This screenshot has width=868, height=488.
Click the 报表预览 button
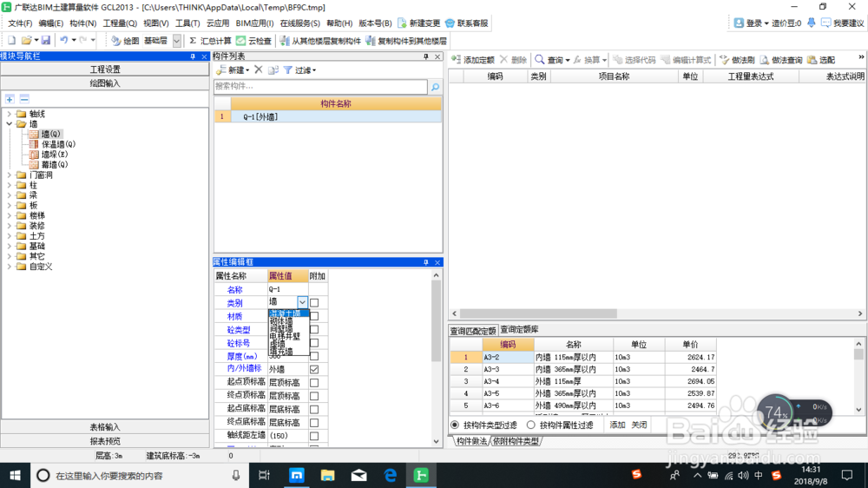pyautogui.click(x=105, y=441)
